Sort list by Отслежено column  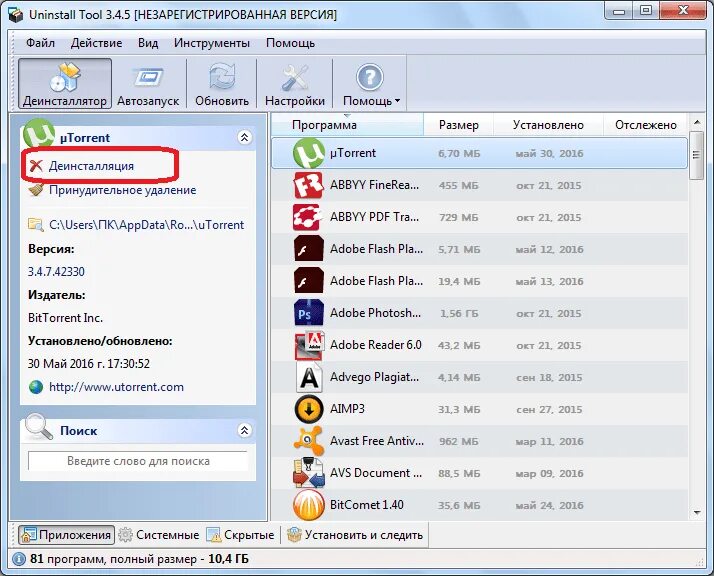646,125
